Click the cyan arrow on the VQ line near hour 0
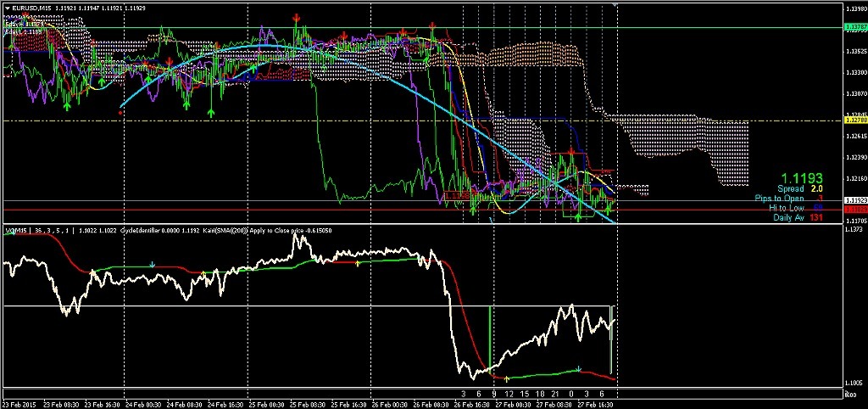Image resolution: width=868 pixels, height=409 pixels. coord(578,368)
